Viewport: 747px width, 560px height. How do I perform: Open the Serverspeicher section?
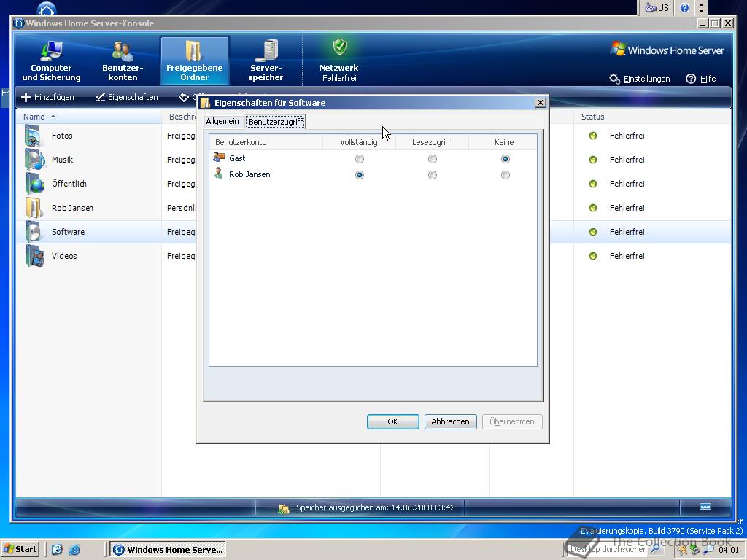pyautogui.click(x=266, y=61)
